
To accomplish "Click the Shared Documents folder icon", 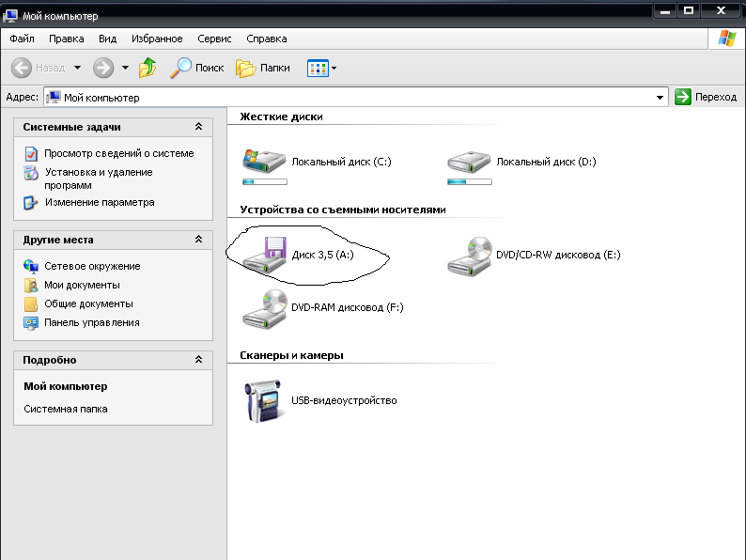I will point(31,304).
